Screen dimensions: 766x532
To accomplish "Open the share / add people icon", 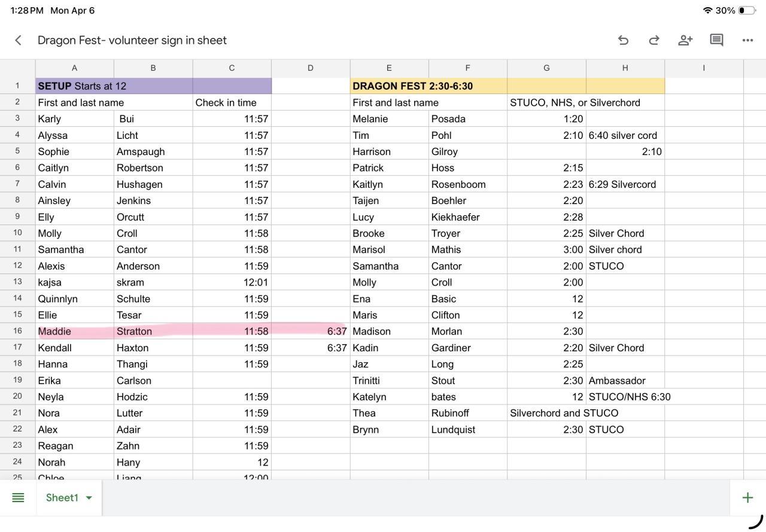I will pos(685,40).
